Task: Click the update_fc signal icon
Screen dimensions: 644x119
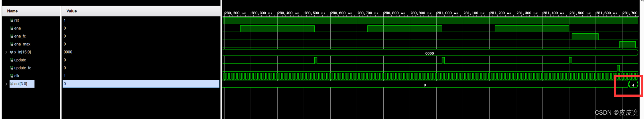Action: (12, 68)
